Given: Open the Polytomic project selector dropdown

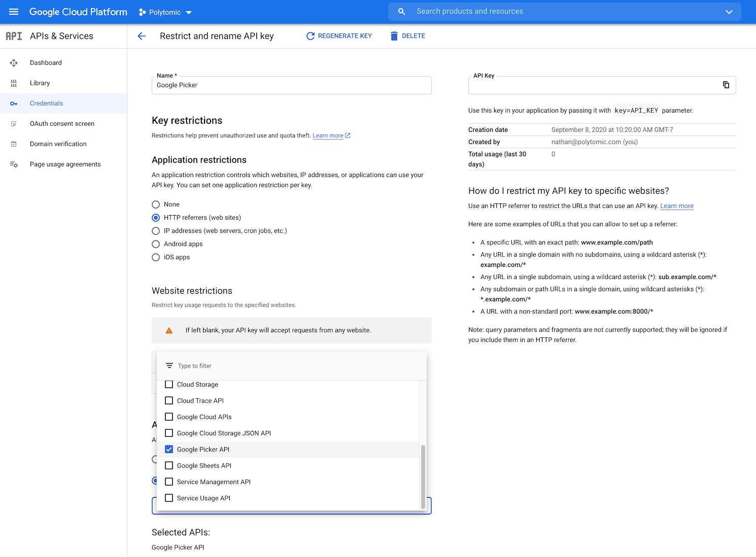Looking at the screenshot, I should click(x=165, y=12).
